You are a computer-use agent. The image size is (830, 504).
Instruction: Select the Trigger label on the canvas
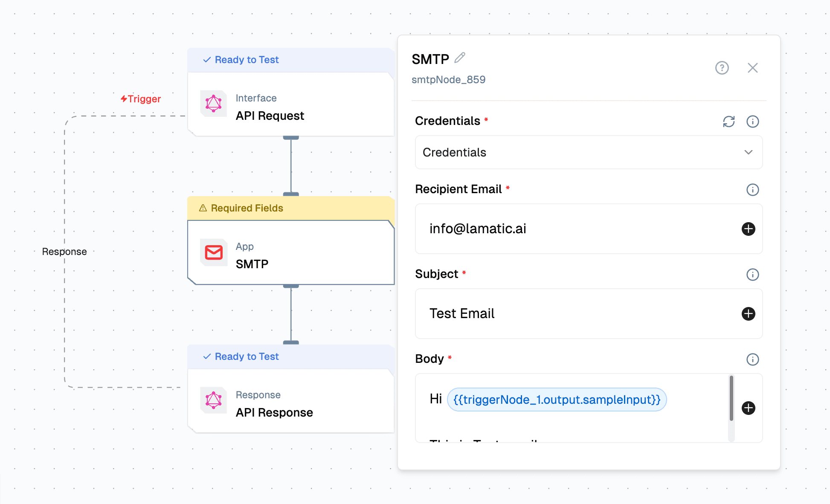tap(141, 98)
